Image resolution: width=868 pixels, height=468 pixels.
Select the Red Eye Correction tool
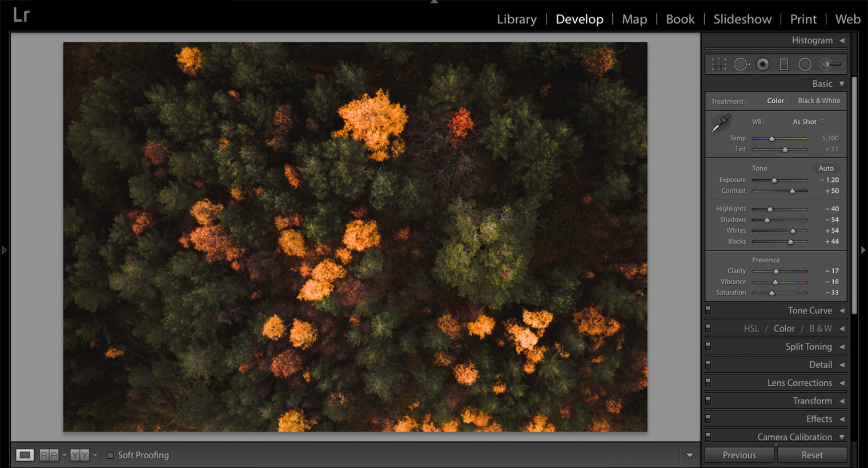coord(763,64)
